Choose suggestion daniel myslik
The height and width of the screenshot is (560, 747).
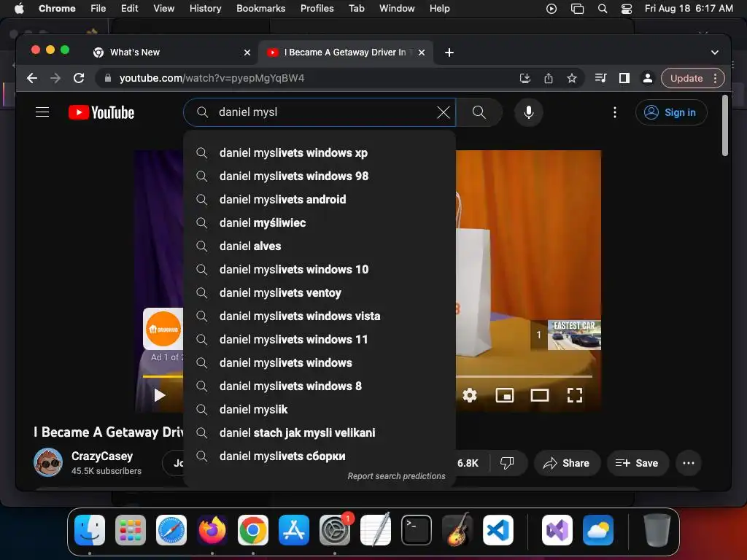[x=320, y=410]
